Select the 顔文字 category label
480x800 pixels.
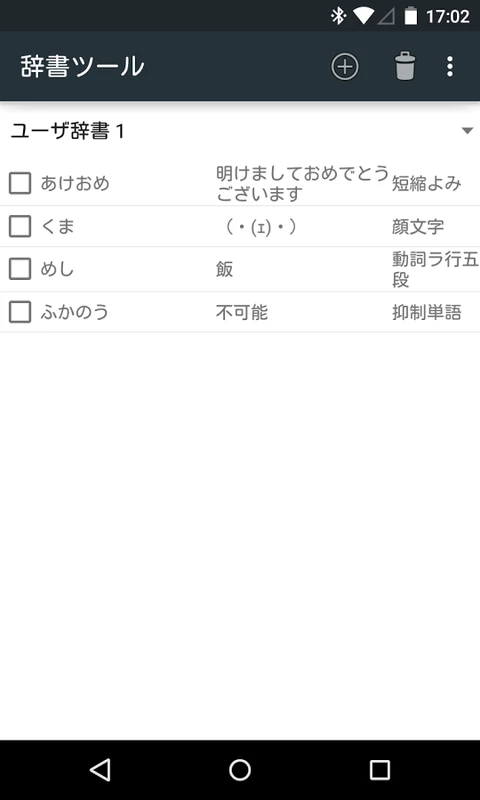(x=418, y=227)
